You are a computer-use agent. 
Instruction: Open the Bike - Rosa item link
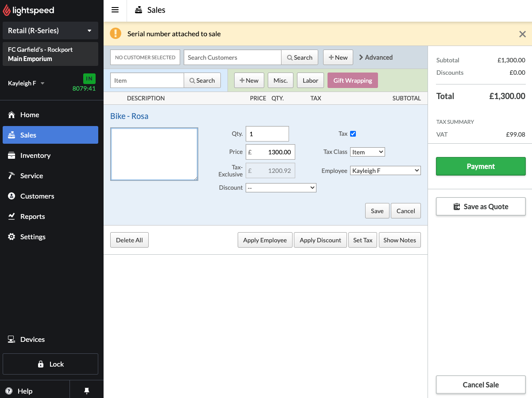129,116
